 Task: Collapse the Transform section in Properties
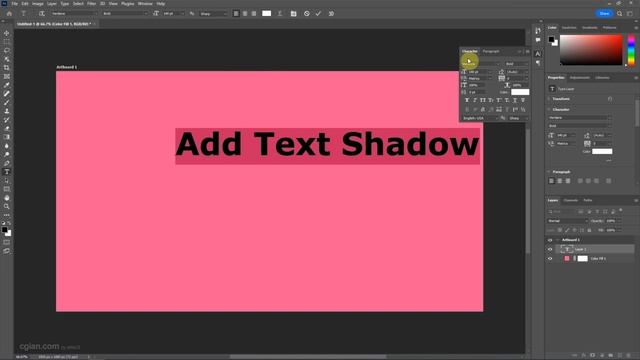549,99
